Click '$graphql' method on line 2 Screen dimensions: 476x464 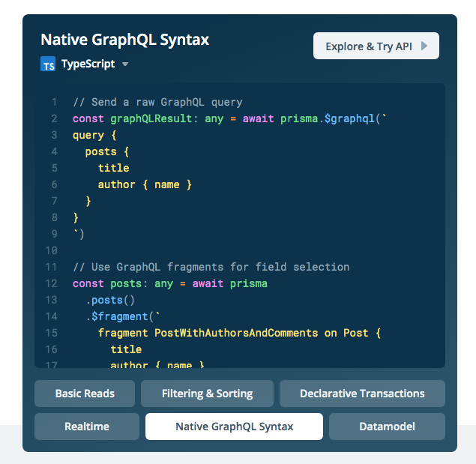(349, 118)
